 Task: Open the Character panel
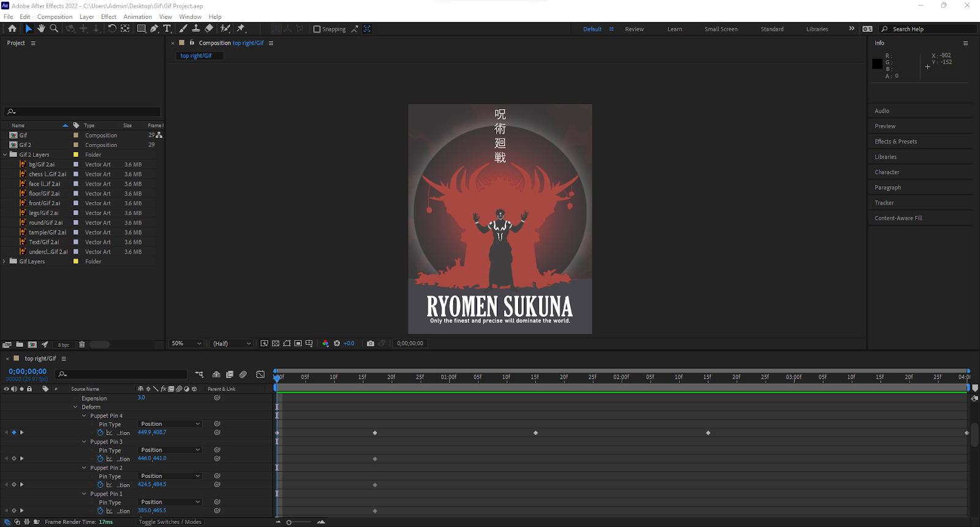tap(887, 172)
